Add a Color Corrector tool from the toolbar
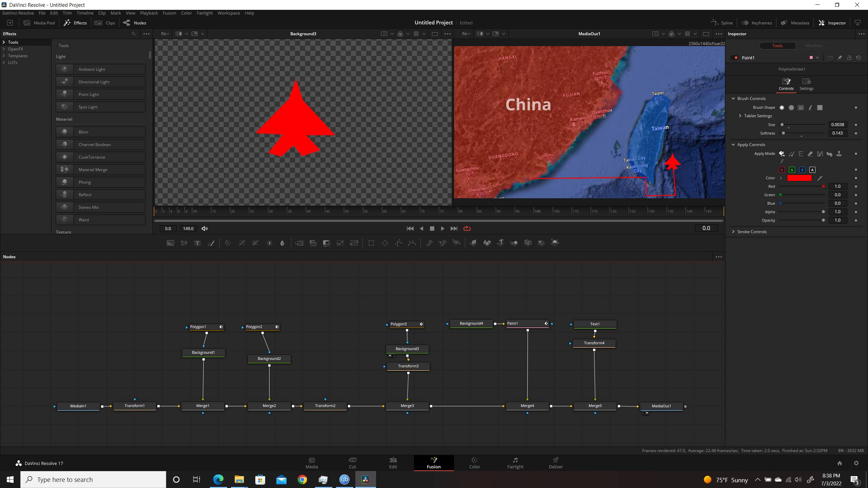This screenshot has height=488, width=868. click(x=228, y=243)
